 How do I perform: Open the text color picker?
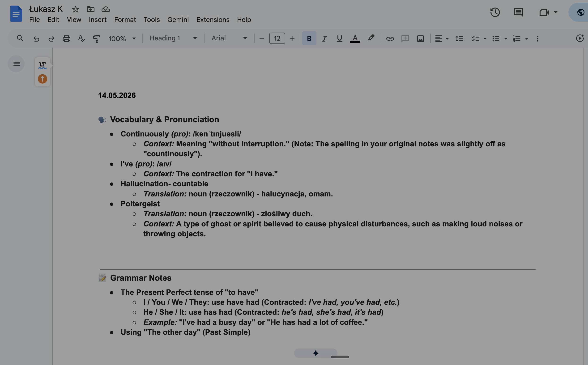click(x=355, y=39)
